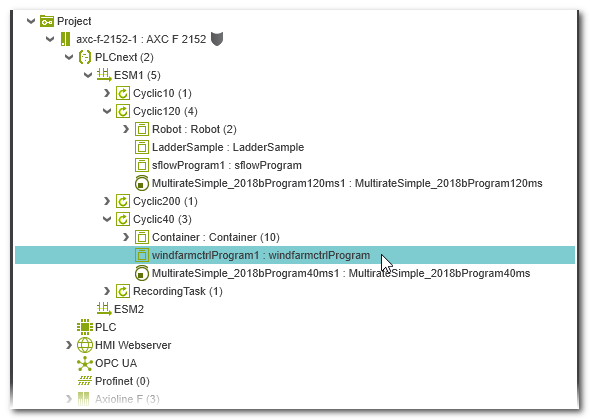This screenshot has height=420, width=590.
Task: Expand the Container : Container node
Action: [126, 237]
